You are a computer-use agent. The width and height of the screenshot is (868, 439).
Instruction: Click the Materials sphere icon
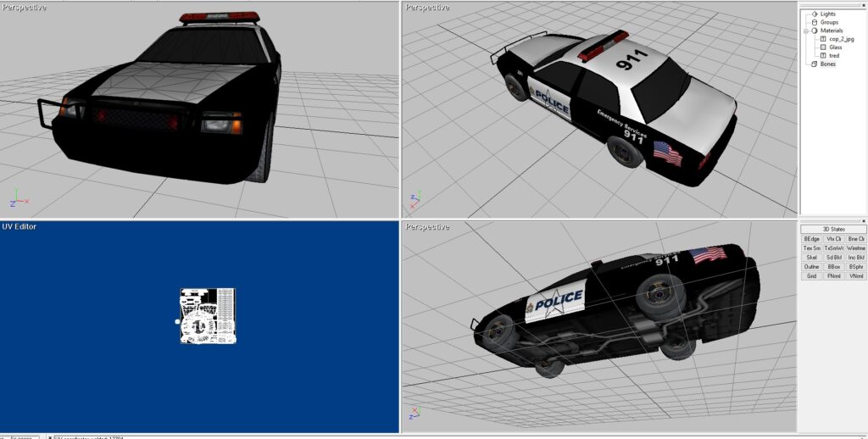pyautogui.click(x=815, y=31)
